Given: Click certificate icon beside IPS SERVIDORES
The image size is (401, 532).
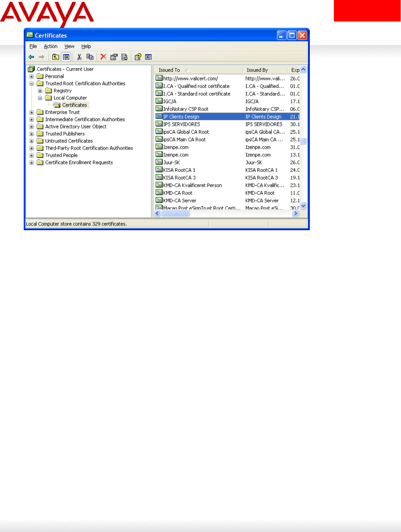Looking at the screenshot, I should coord(159,124).
